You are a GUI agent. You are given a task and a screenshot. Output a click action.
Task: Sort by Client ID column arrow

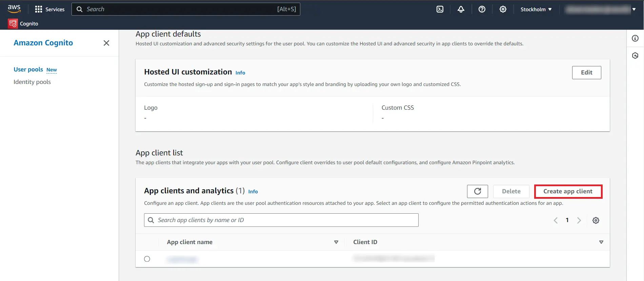tap(601, 242)
